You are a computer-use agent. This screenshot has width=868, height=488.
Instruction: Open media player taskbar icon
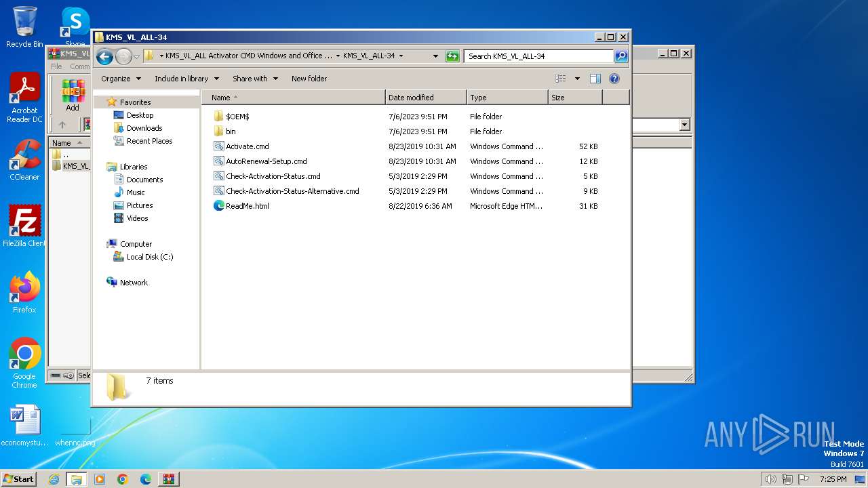pos(100,479)
